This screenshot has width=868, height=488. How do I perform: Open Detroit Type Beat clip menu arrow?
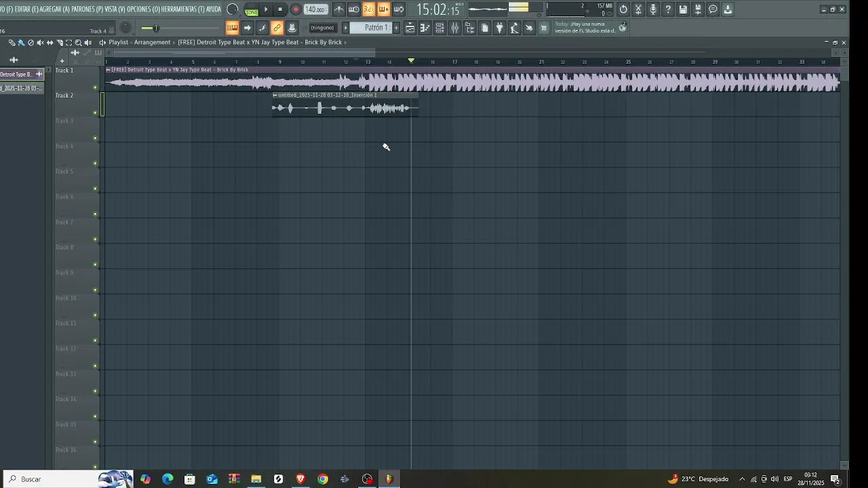[x=108, y=70]
